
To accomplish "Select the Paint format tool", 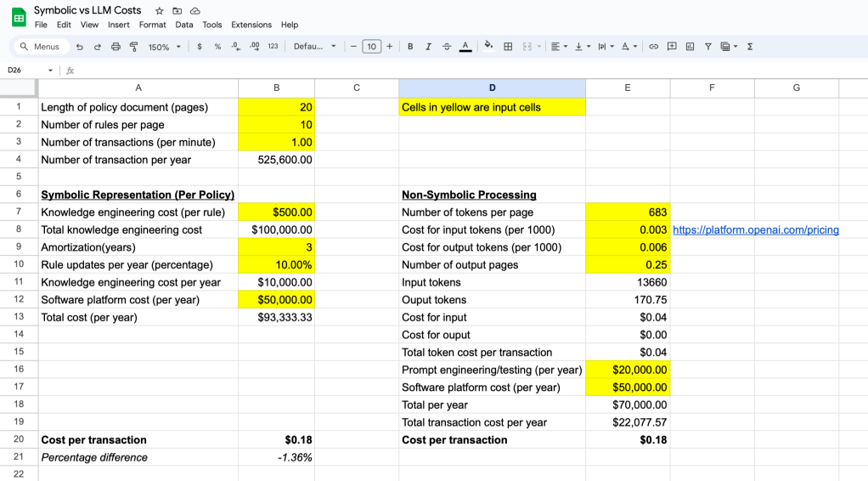I will pyautogui.click(x=133, y=47).
